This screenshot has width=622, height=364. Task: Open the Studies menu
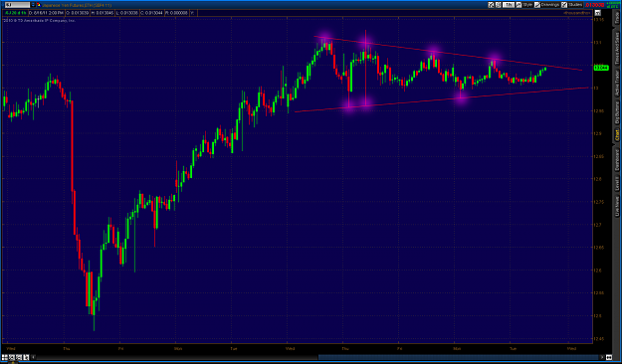[x=575, y=5]
